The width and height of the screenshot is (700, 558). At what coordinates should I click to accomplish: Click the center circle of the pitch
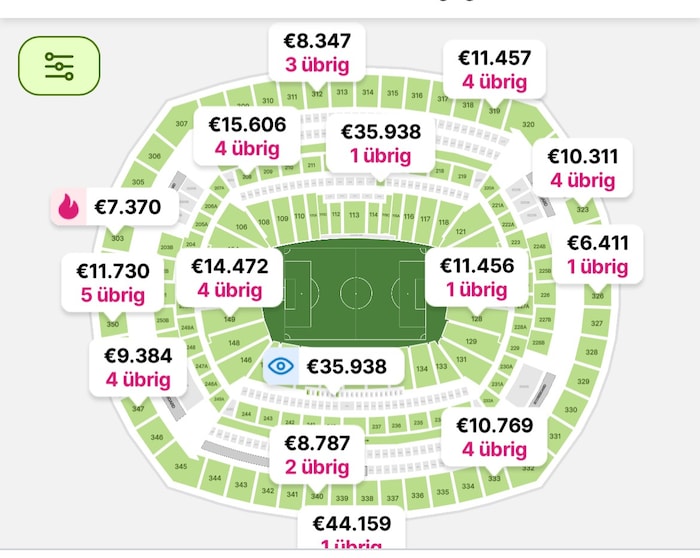click(x=356, y=294)
